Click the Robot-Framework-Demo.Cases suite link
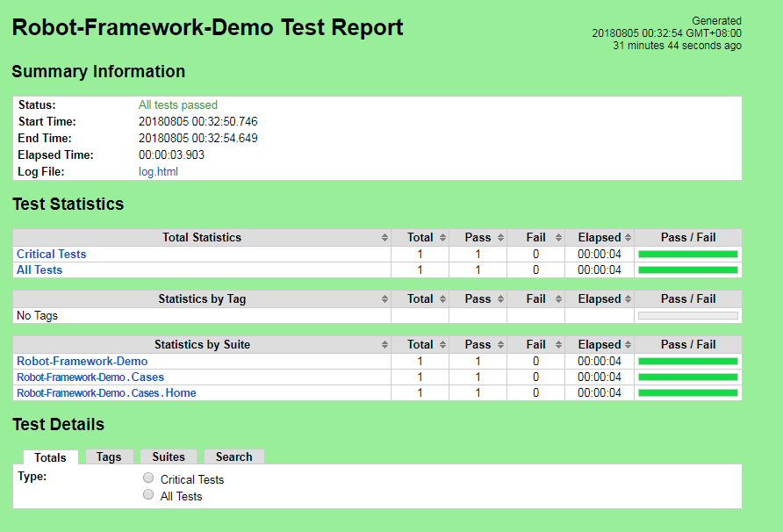 (x=90, y=377)
